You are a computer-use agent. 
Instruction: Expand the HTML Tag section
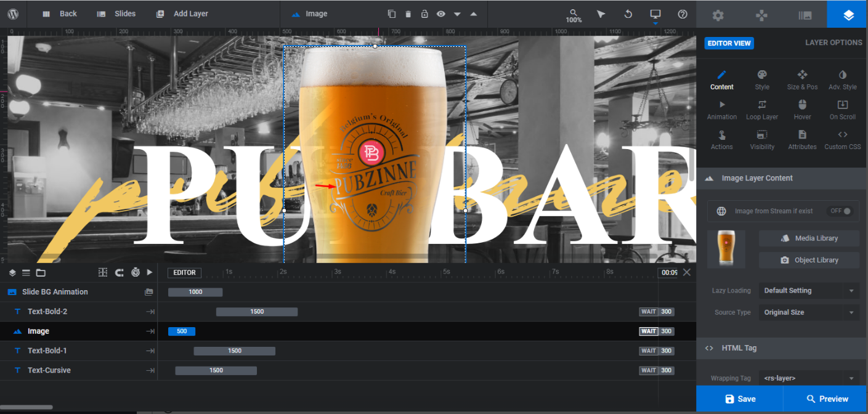(x=782, y=348)
